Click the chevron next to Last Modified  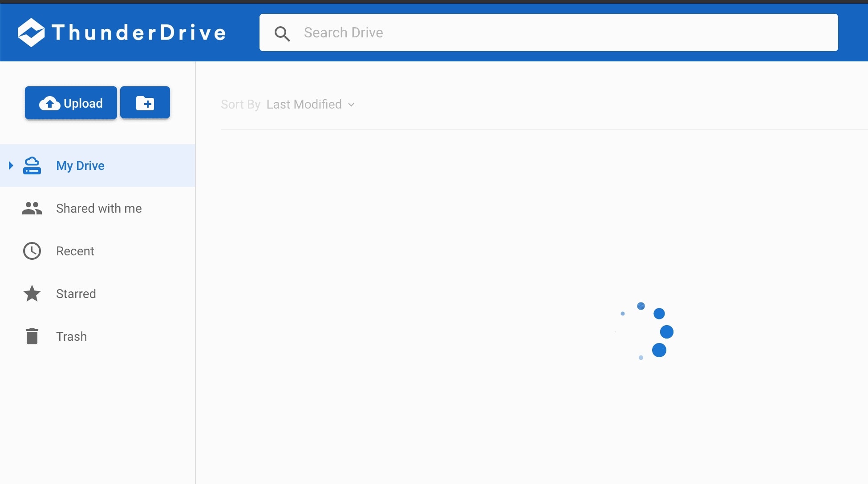351,105
